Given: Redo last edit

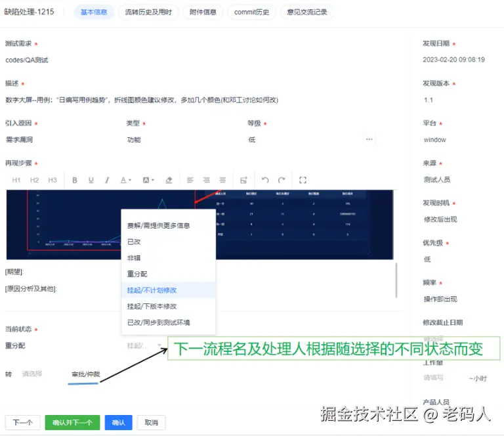Looking at the screenshot, I should click(282, 180).
